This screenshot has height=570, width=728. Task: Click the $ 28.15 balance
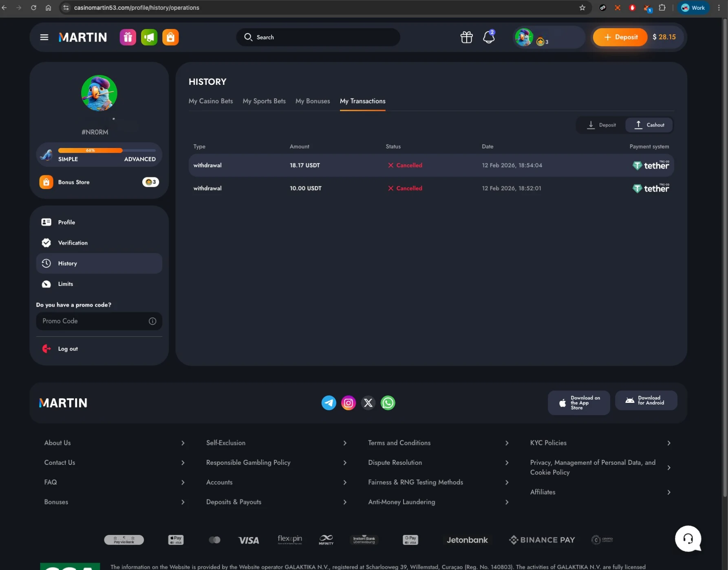click(x=664, y=37)
